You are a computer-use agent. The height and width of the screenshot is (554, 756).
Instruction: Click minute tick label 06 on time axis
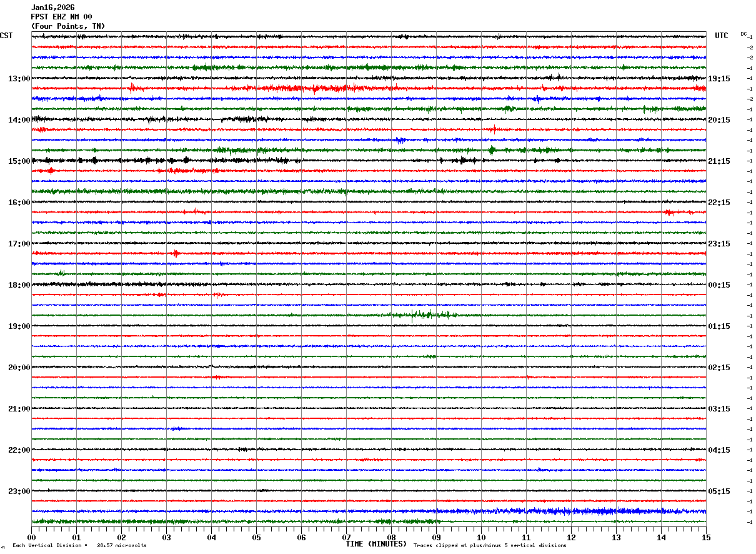point(301,537)
